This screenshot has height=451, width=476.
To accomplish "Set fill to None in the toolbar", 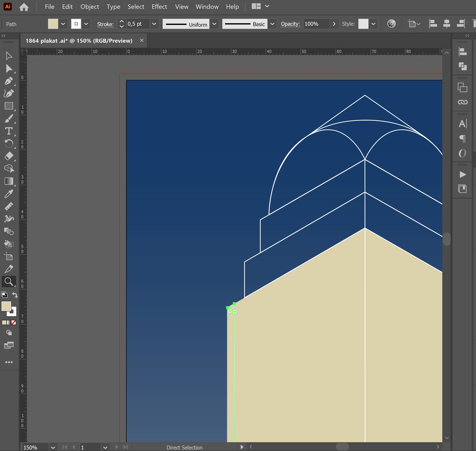I will (x=14, y=322).
